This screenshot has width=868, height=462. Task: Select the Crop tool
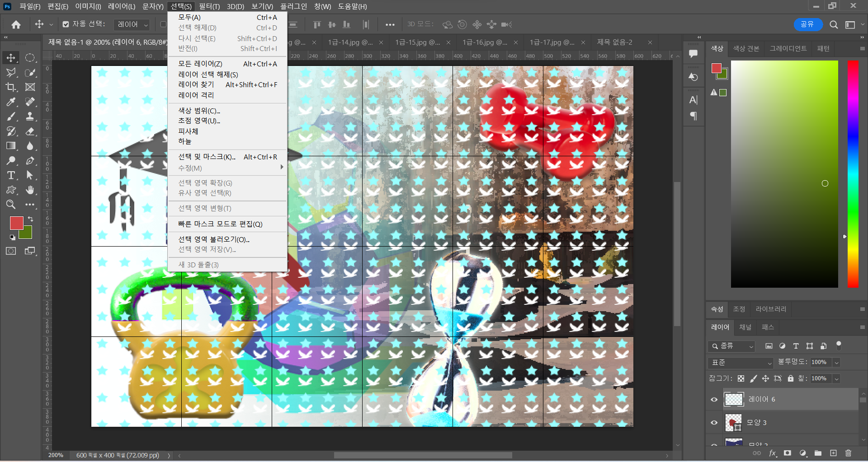[x=11, y=87]
